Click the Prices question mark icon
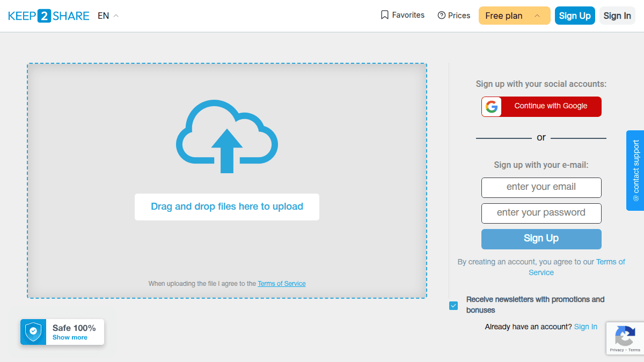 [442, 16]
